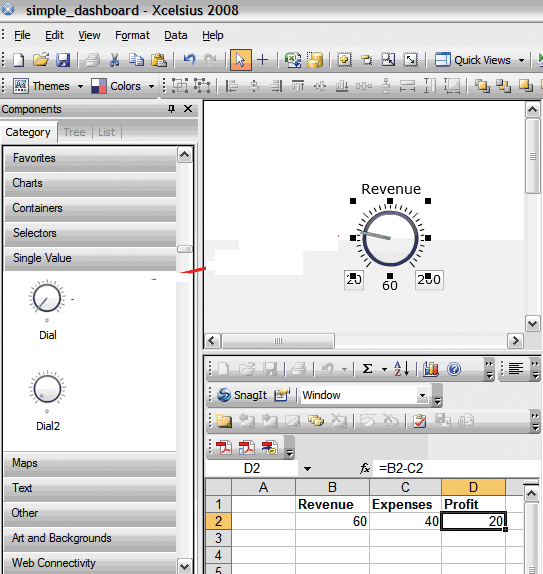Expand the Charts category

pyautogui.click(x=90, y=184)
